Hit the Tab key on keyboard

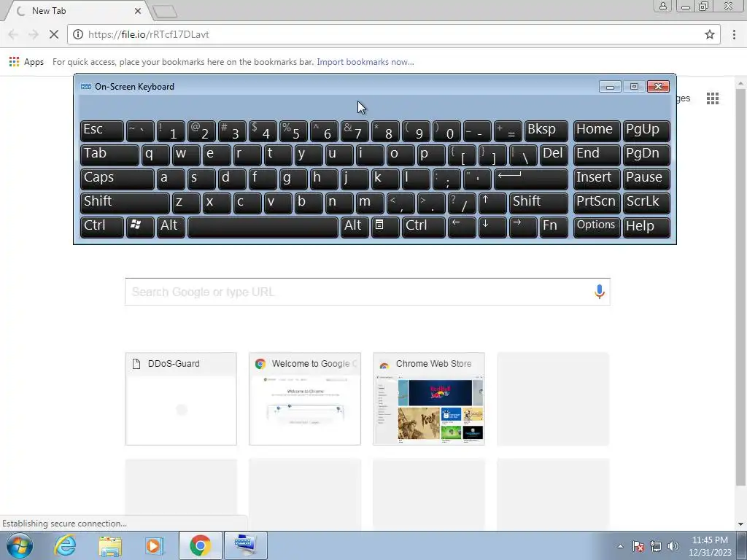tap(109, 155)
